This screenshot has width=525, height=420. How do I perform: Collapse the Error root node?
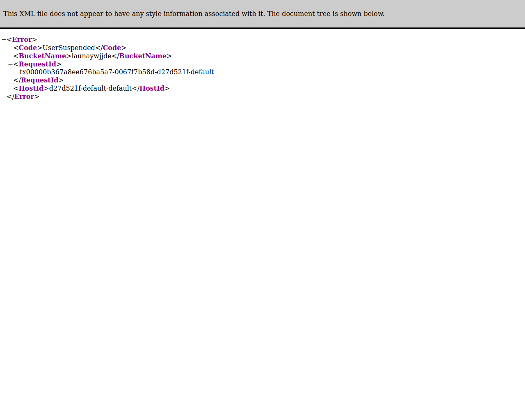click(4, 40)
